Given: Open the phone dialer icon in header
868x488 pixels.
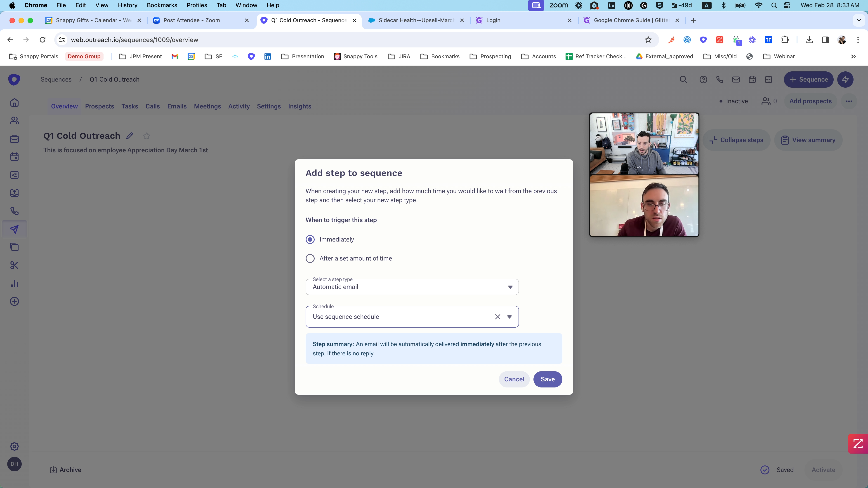Looking at the screenshot, I should (x=720, y=80).
